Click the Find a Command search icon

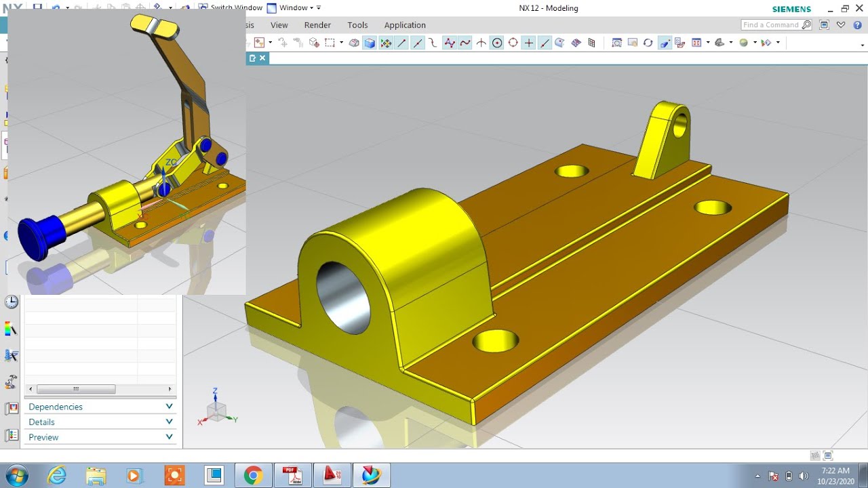[806, 25]
